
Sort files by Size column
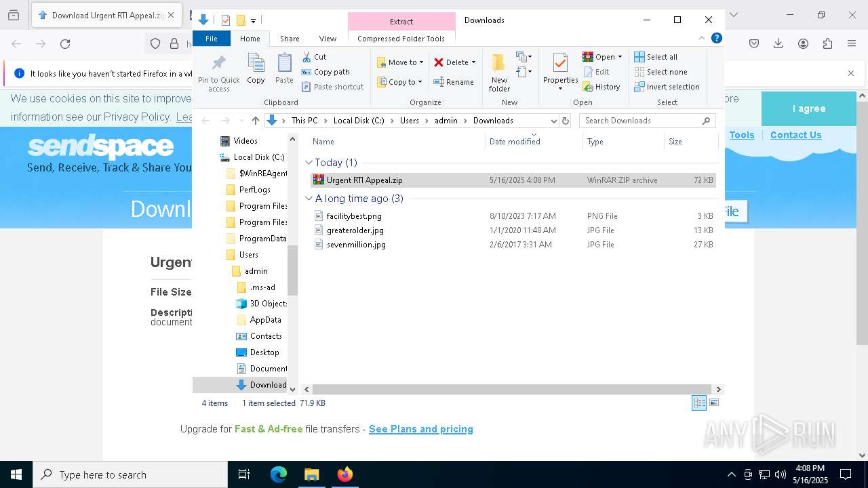[675, 142]
